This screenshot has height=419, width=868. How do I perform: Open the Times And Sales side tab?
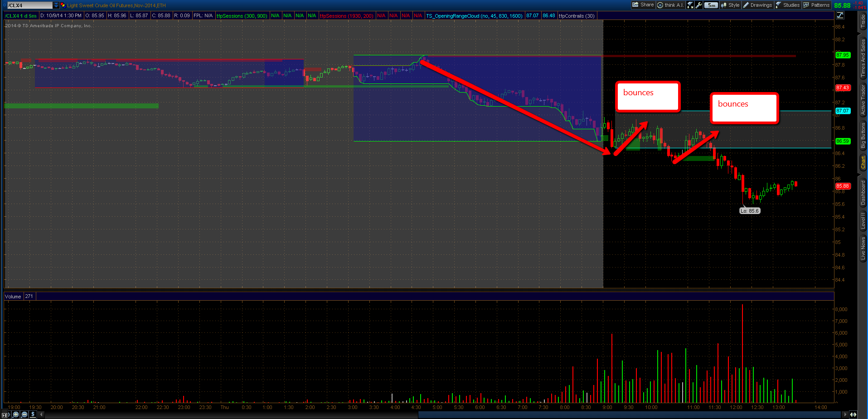pos(863,57)
